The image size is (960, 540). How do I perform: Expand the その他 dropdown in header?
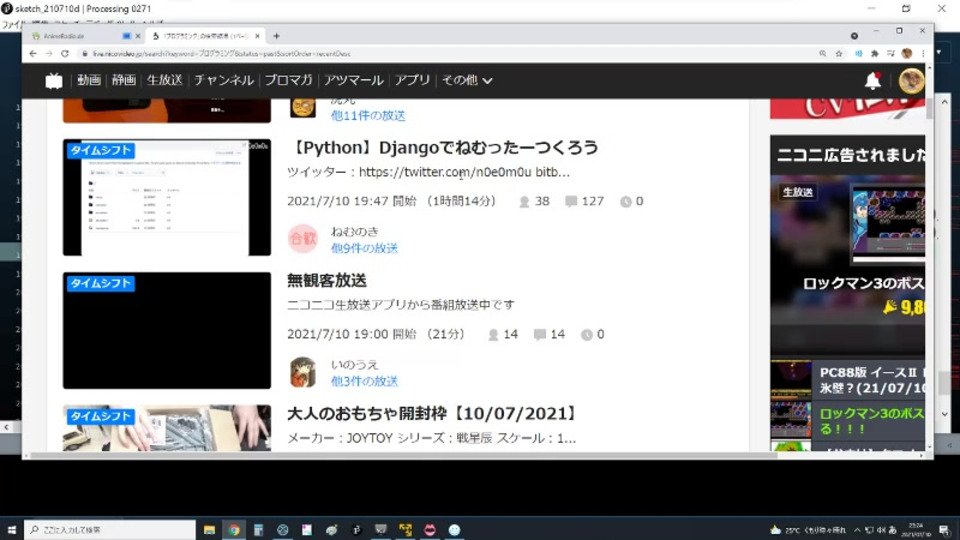[467, 80]
